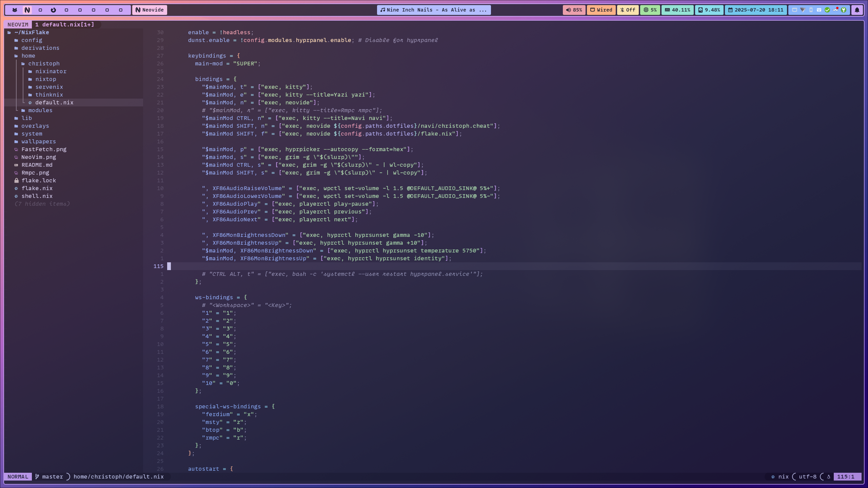The width and height of the screenshot is (868, 488).
Task: Open the CPU 5% usage module
Action: point(650,10)
